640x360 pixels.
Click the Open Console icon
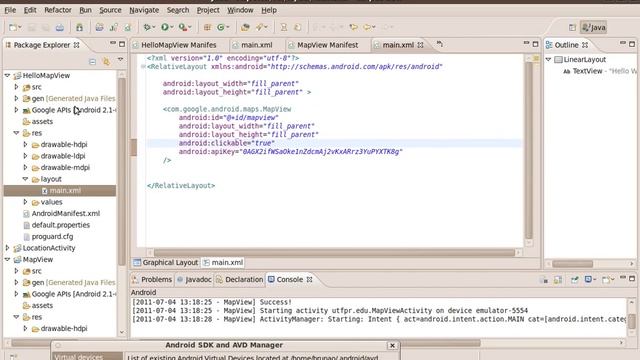point(606,280)
